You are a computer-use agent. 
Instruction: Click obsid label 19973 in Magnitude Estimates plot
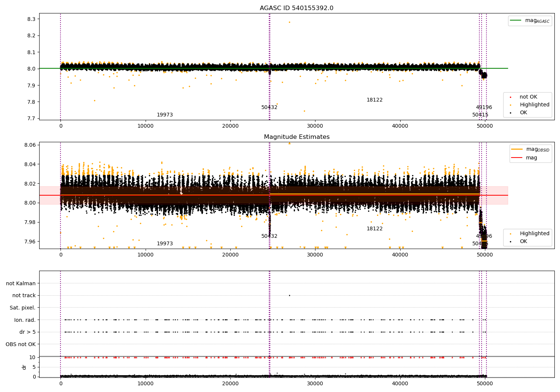click(x=165, y=244)
